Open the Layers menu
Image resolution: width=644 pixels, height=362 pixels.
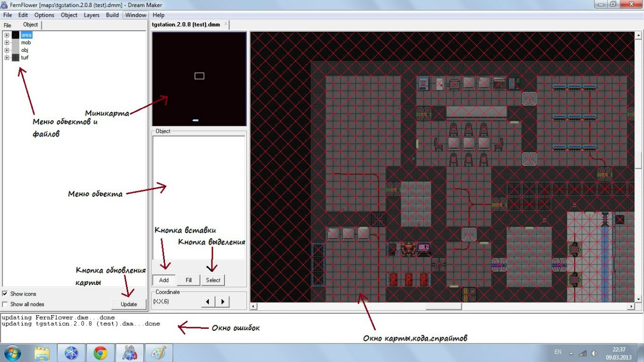92,15
